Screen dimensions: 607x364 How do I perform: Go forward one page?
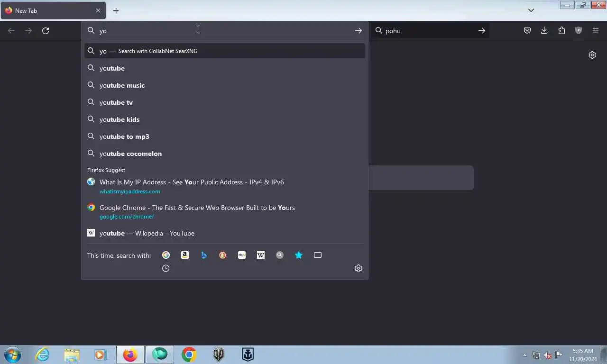point(28,31)
